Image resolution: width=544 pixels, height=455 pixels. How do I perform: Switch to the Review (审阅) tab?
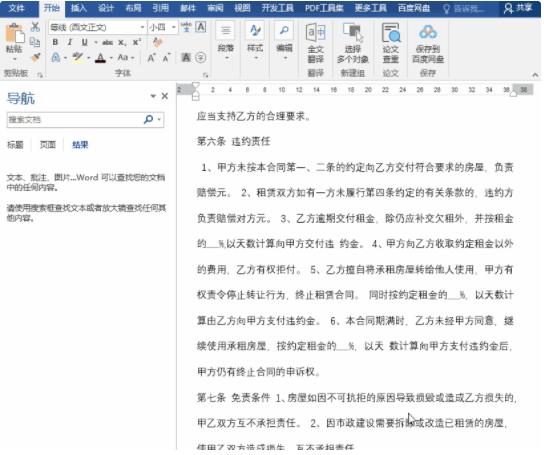pos(215,8)
